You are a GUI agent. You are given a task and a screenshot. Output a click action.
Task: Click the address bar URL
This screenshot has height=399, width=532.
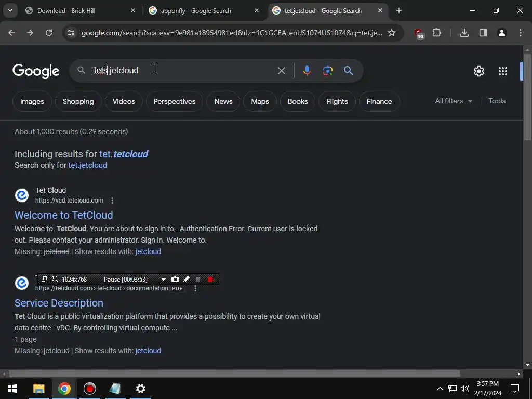pyautogui.click(x=232, y=33)
